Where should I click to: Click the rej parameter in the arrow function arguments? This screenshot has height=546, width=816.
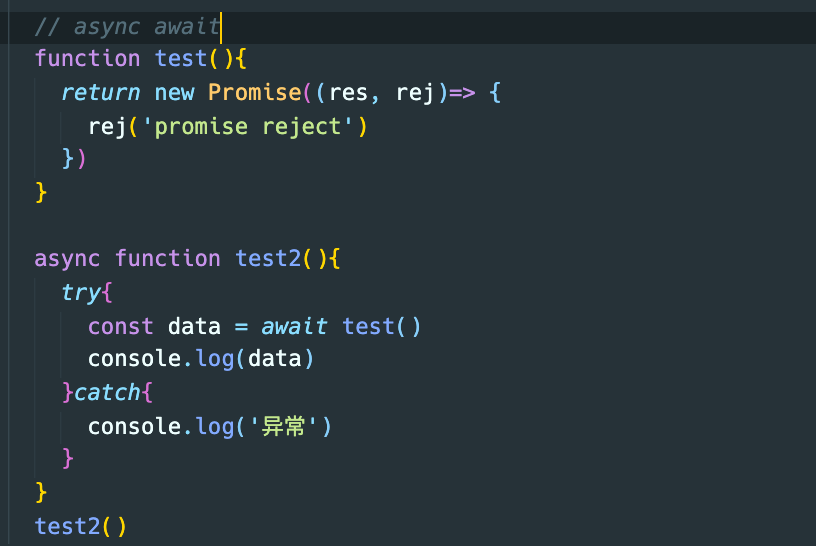415,92
